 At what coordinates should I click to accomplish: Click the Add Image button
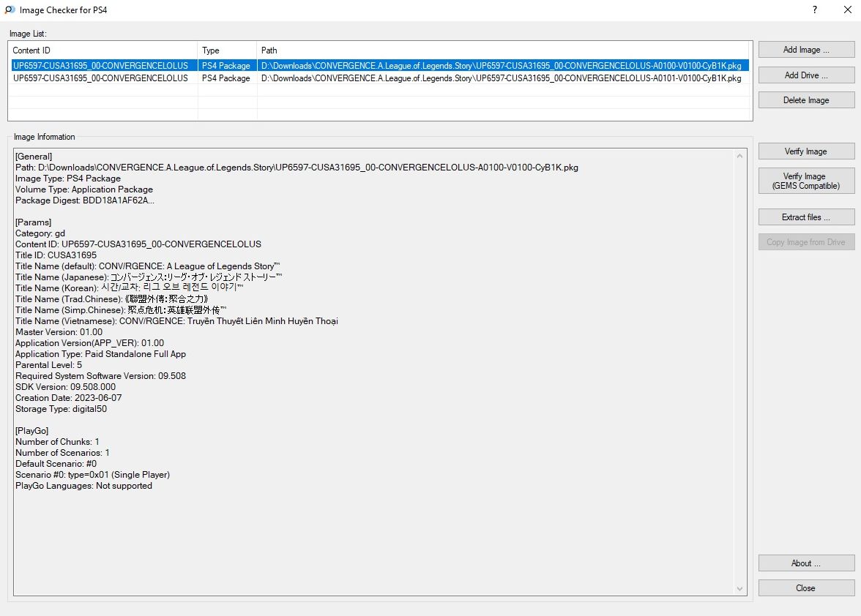click(x=806, y=49)
